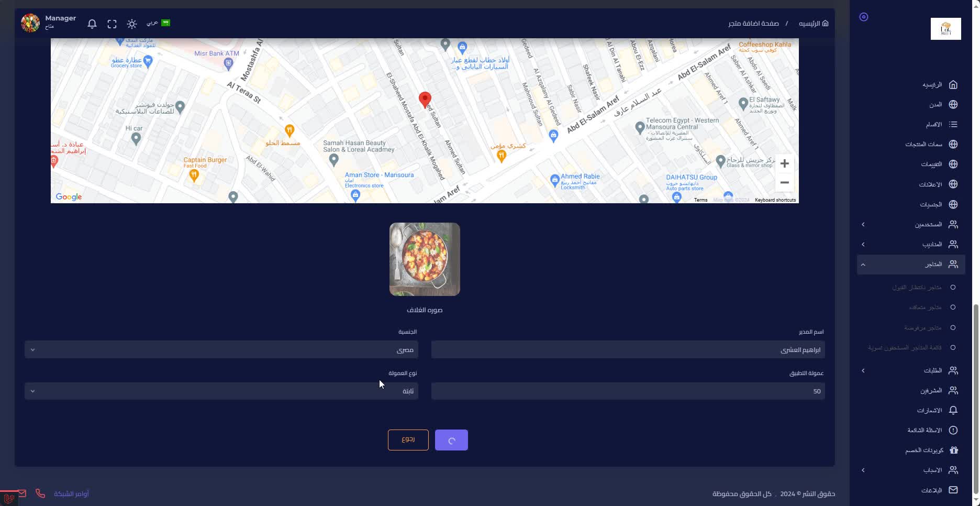Toggle sidebar pin circle icon

[x=864, y=17]
